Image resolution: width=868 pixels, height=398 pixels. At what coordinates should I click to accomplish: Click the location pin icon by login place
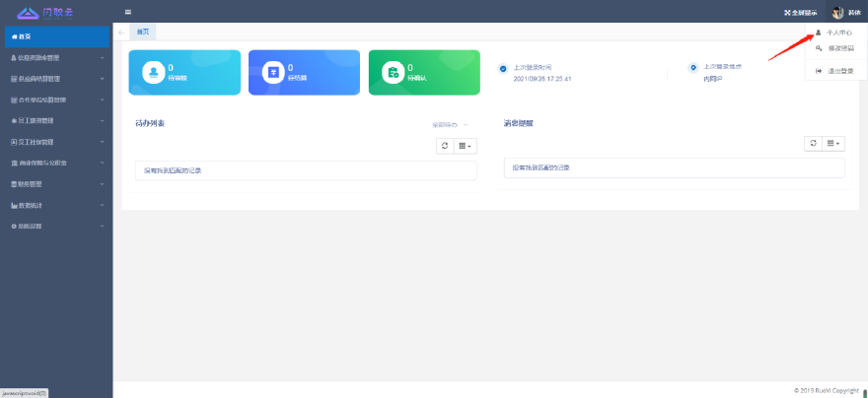(x=693, y=67)
